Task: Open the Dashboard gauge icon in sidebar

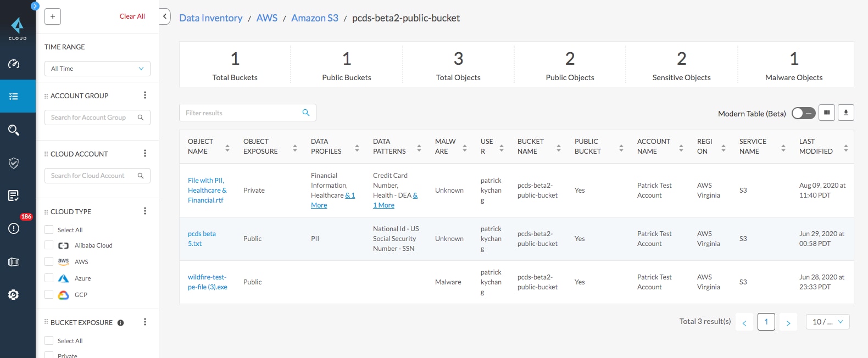Action: 14,64
